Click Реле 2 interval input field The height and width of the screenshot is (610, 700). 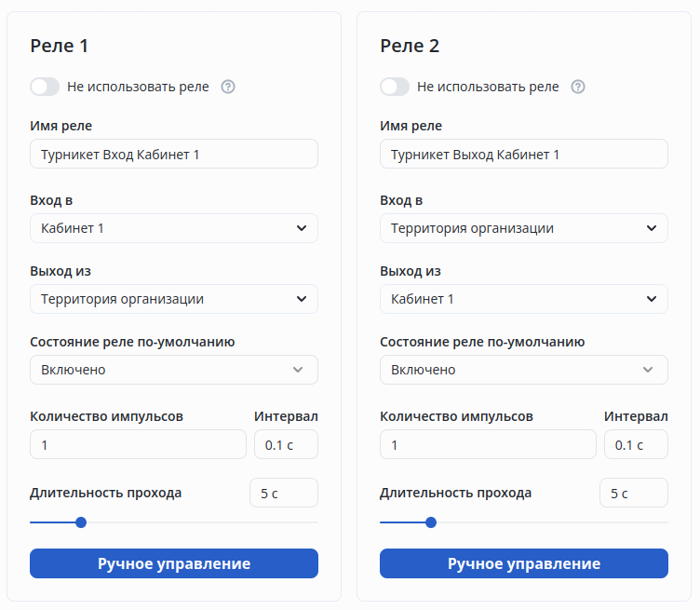(x=636, y=445)
